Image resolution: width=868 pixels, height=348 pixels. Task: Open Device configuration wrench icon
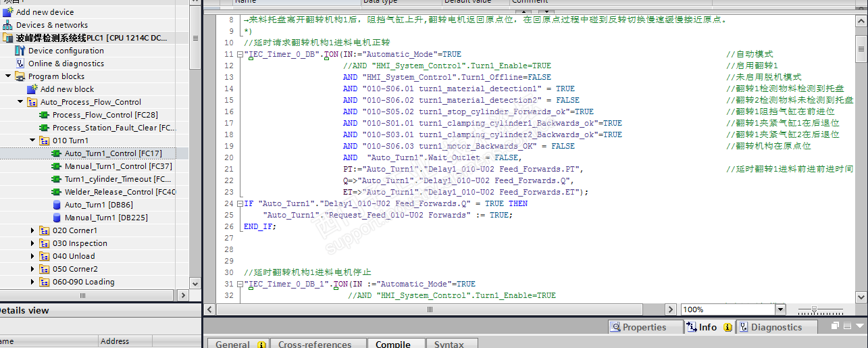21,51
